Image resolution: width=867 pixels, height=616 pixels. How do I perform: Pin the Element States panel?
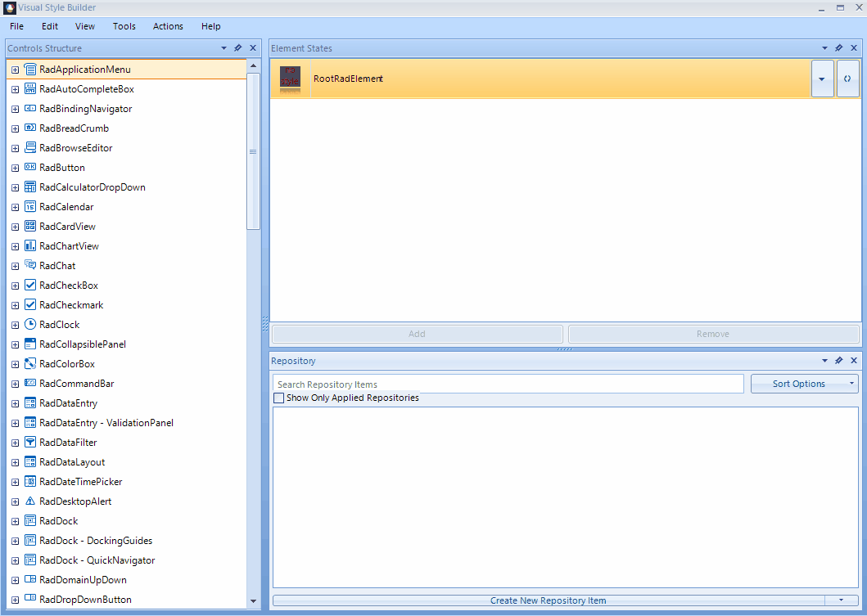coord(839,48)
